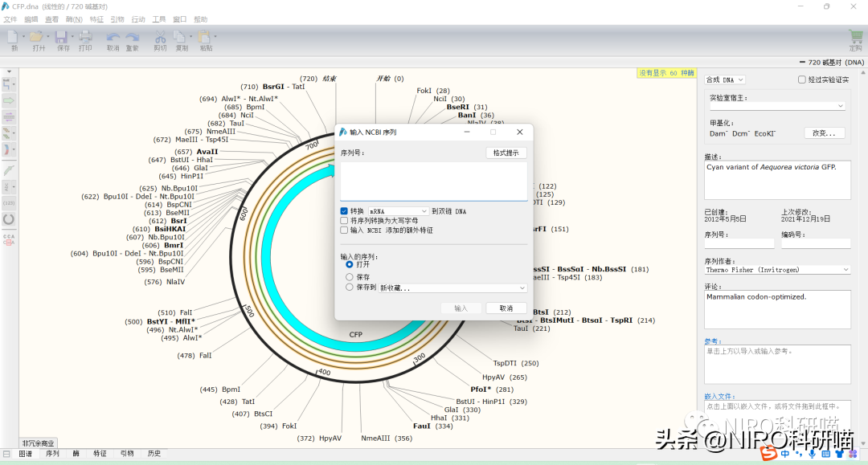Open the mRNA conversion type dropdown
The image size is (868, 465).
398,211
